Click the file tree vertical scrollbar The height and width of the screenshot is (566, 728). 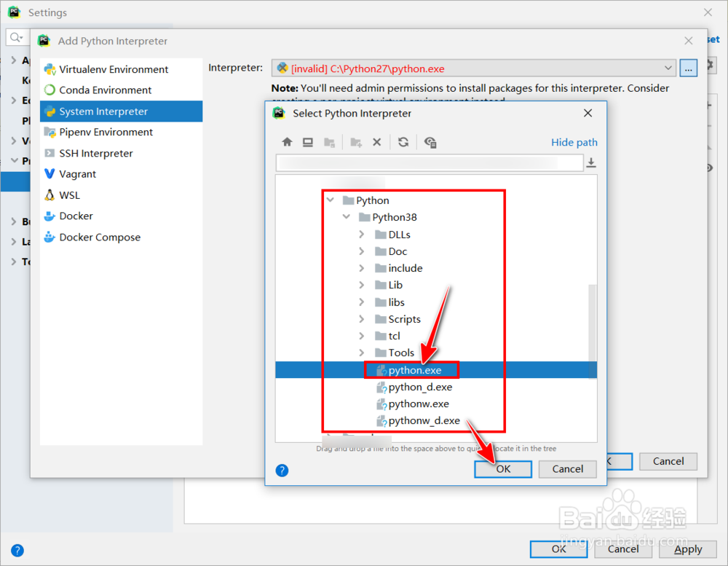tap(592, 331)
